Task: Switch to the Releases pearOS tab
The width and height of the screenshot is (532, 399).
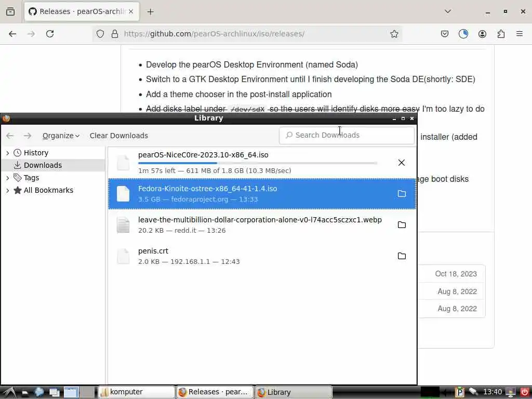Action: click(x=82, y=12)
